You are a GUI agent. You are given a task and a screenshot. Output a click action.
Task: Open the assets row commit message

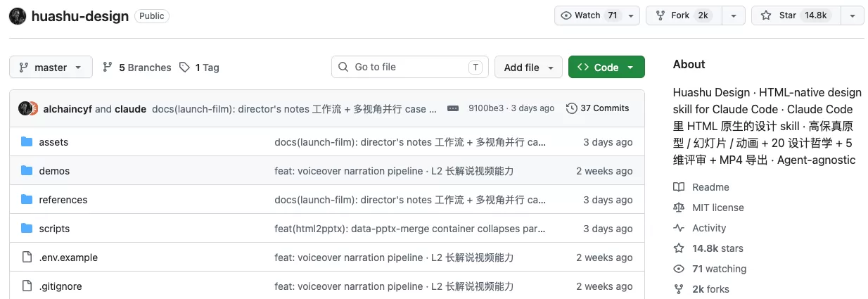click(410, 142)
